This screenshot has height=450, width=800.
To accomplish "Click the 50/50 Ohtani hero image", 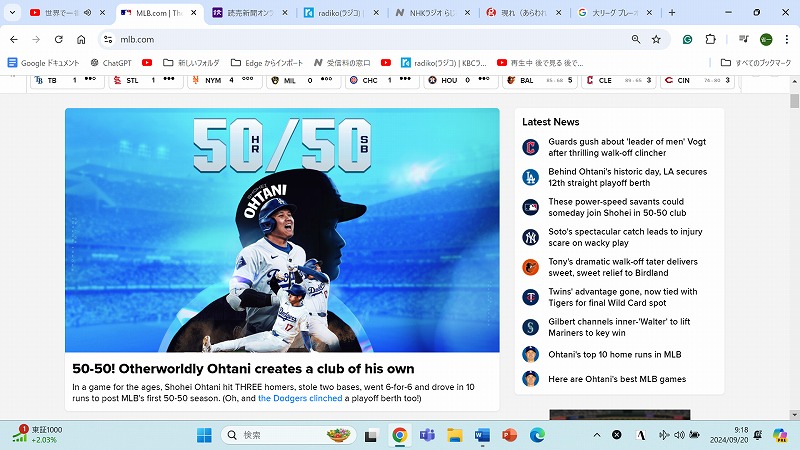I will (x=282, y=230).
